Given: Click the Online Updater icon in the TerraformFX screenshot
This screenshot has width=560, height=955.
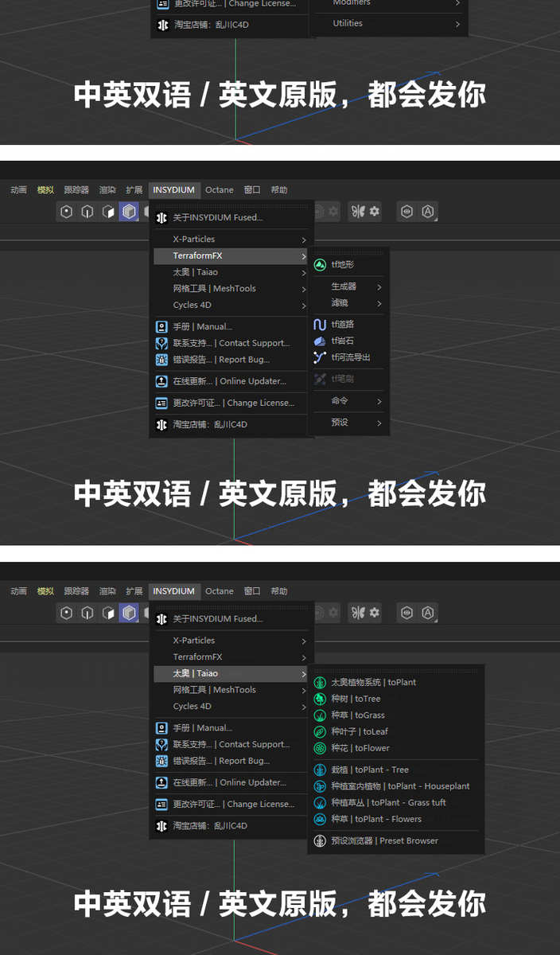Looking at the screenshot, I should tap(162, 381).
